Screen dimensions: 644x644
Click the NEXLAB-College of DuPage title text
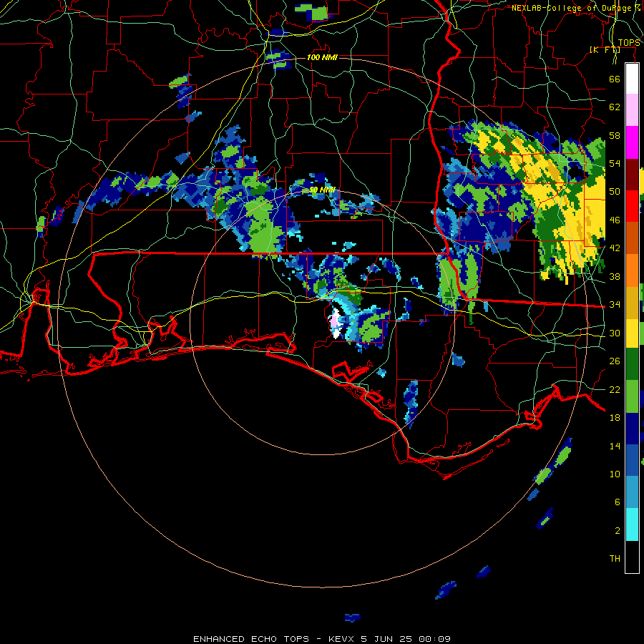point(577,8)
